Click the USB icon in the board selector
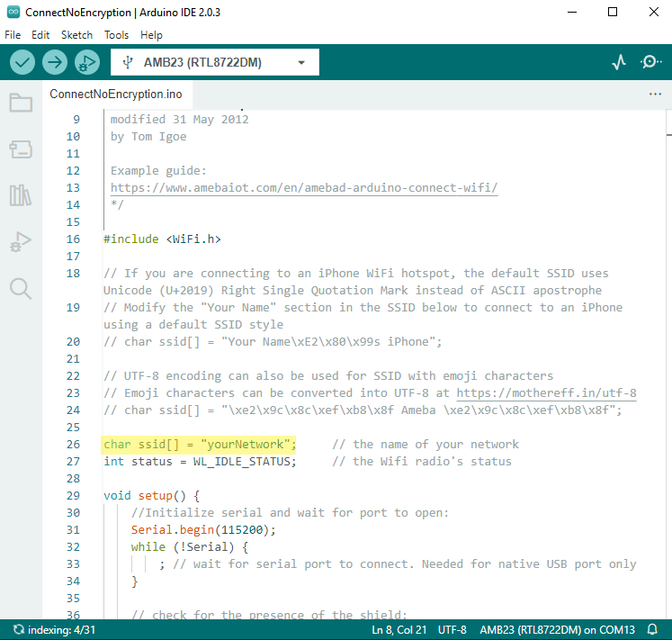The width and height of the screenshot is (672, 640). click(x=128, y=63)
